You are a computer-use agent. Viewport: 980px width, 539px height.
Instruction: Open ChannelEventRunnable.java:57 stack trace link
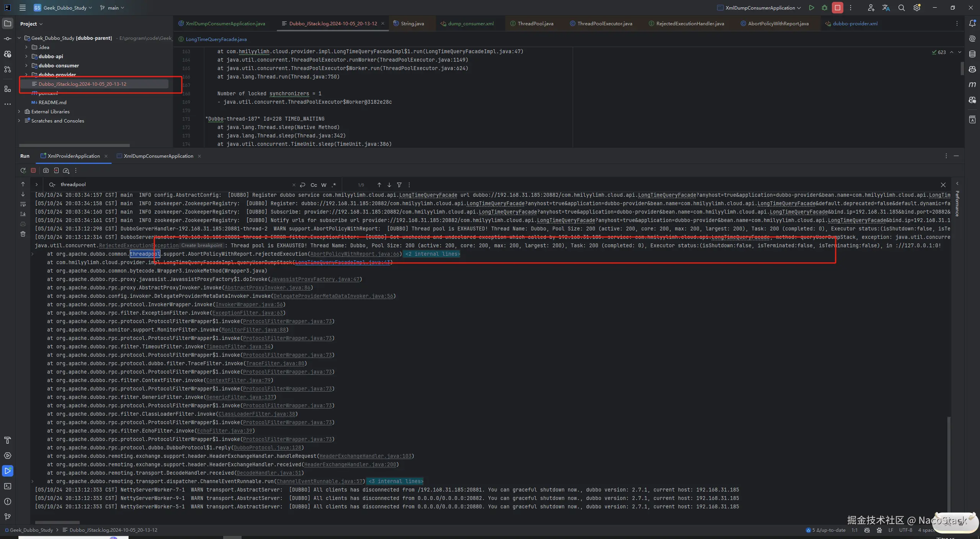click(320, 482)
